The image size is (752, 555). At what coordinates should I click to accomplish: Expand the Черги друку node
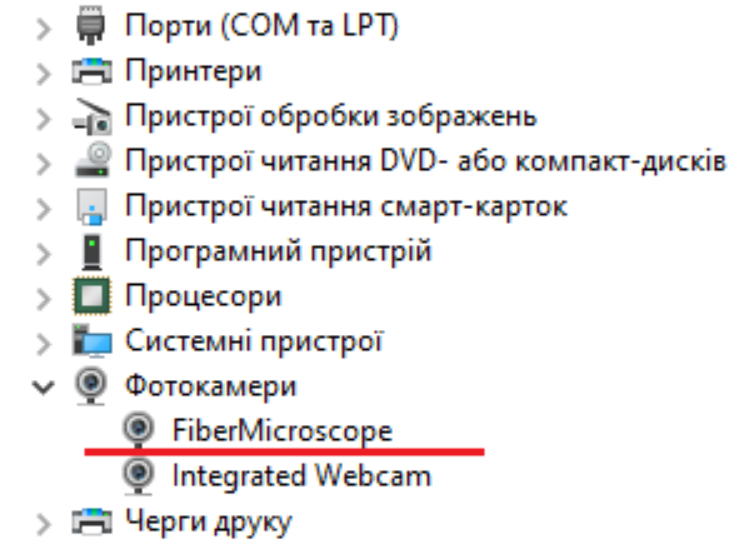point(43,521)
